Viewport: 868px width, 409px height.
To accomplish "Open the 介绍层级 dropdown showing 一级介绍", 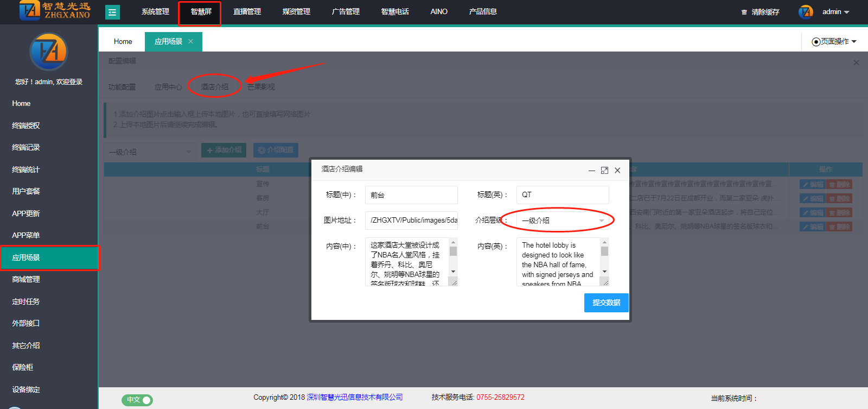I will coord(563,221).
